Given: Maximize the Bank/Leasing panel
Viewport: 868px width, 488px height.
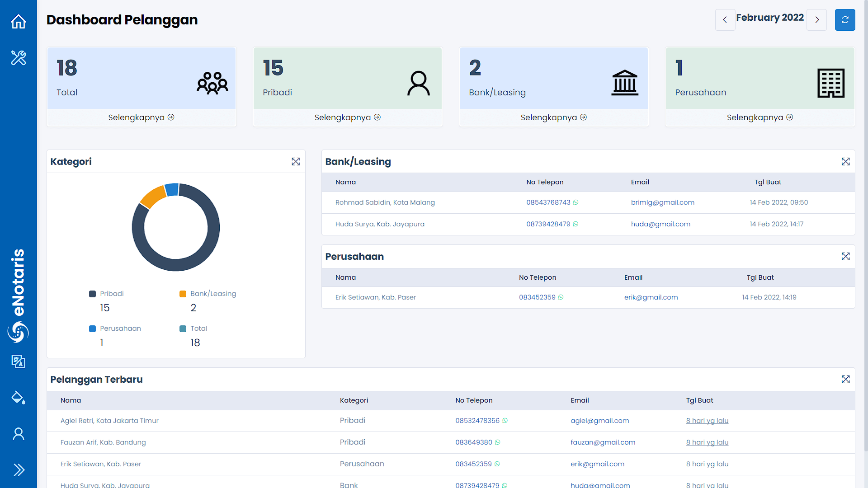Looking at the screenshot, I should [x=846, y=162].
